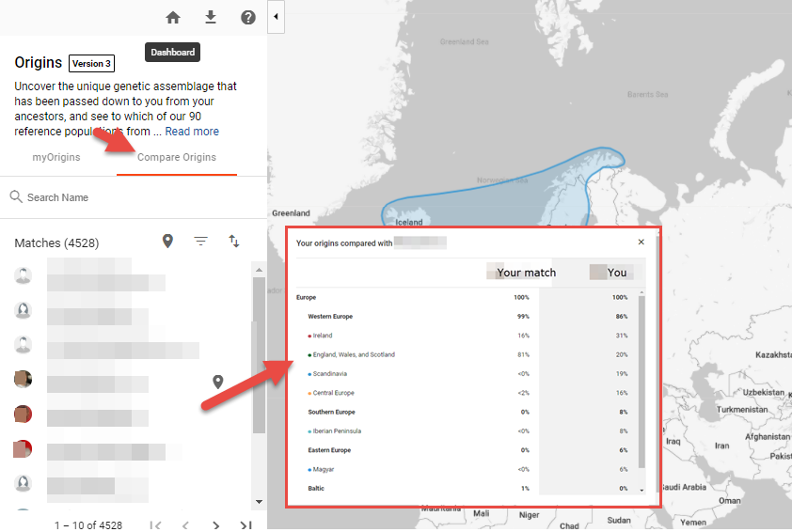
Task: Select the fourth match photo avatar
Action: [23, 379]
